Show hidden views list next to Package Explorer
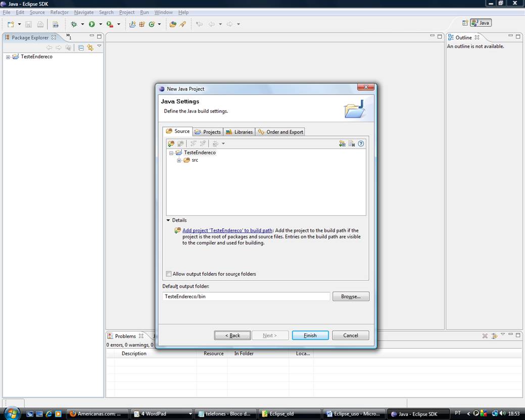Viewport: 525px width, 420px height. coord(69,36)
